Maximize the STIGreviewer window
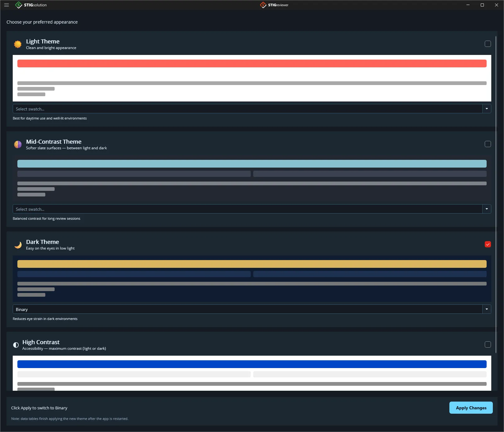Screen dimensions: 504x432 click(x=482, y=5)
